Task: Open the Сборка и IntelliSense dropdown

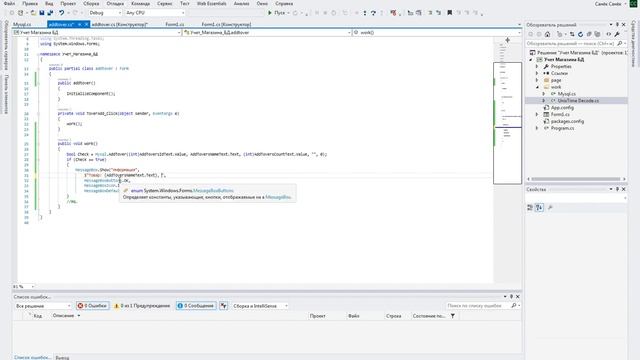Action: click(x=260, y=306)
